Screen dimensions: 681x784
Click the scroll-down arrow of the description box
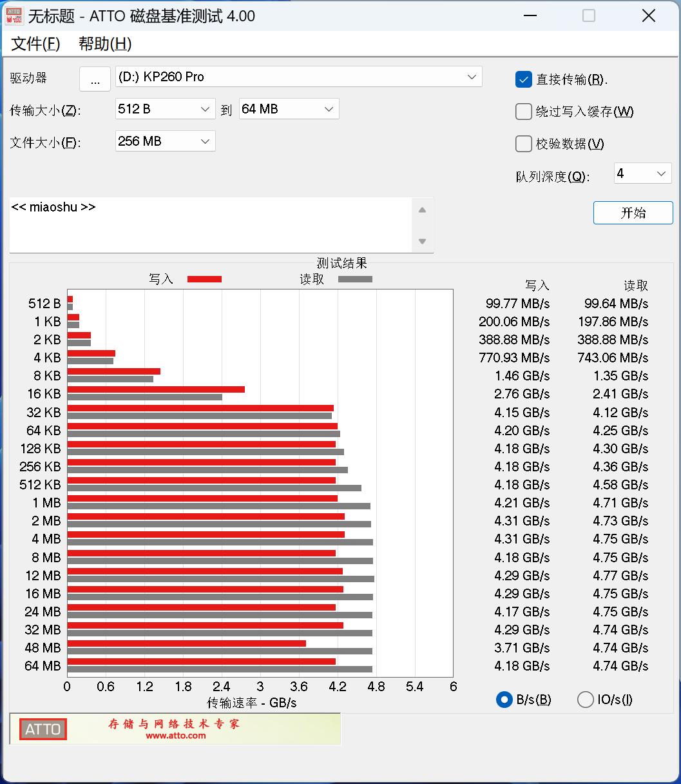click(422, 241)
